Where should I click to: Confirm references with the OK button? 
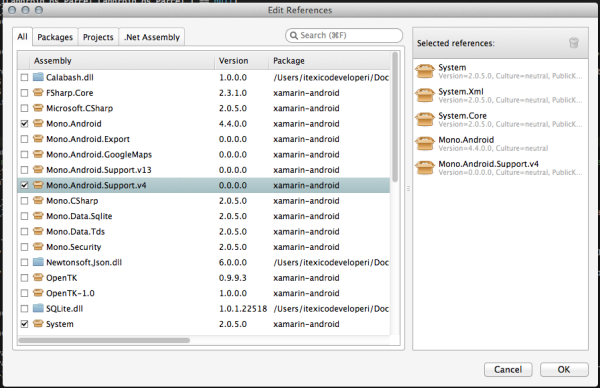tap(564, 370)
